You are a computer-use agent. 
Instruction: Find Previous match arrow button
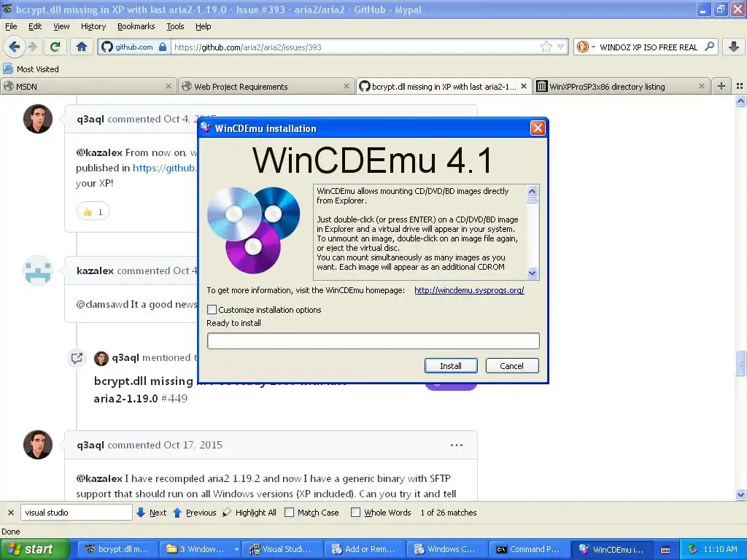pyautogui.click(x=194, y=513)
